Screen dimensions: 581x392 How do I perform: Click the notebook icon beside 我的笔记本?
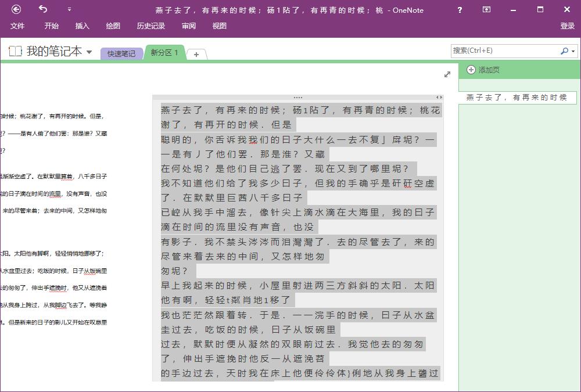pyautogui.click(x=13, y=51)
